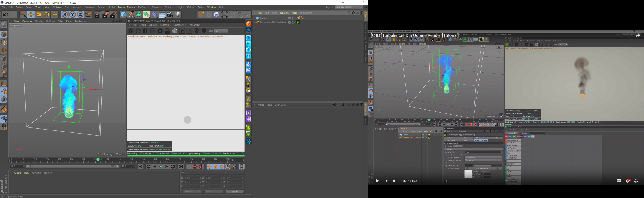Screen dimensions: 644x198
Task: Open the Octane menu in menu bar
Action: 191,7
